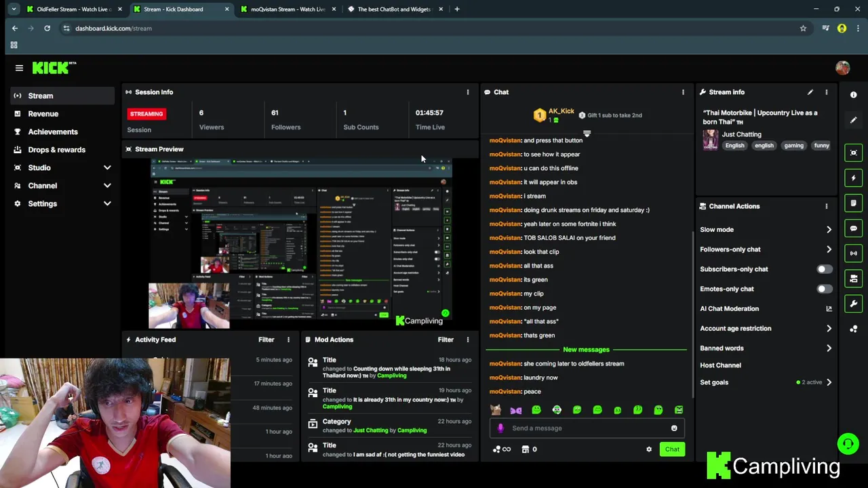Open Revenue in the sidebar
The width and height of the screenshot is (868, 488).
(62, 114)
